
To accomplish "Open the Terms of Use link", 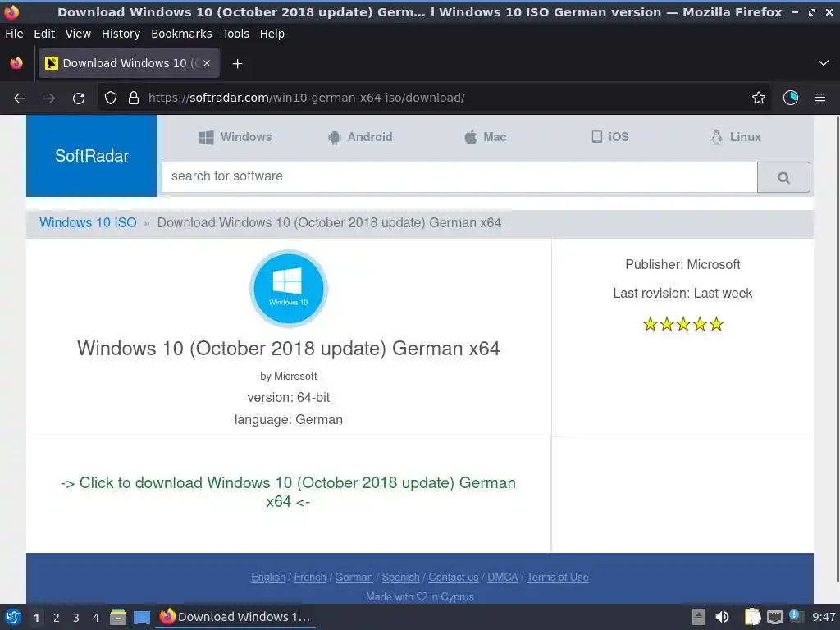I will click(558, 577).
